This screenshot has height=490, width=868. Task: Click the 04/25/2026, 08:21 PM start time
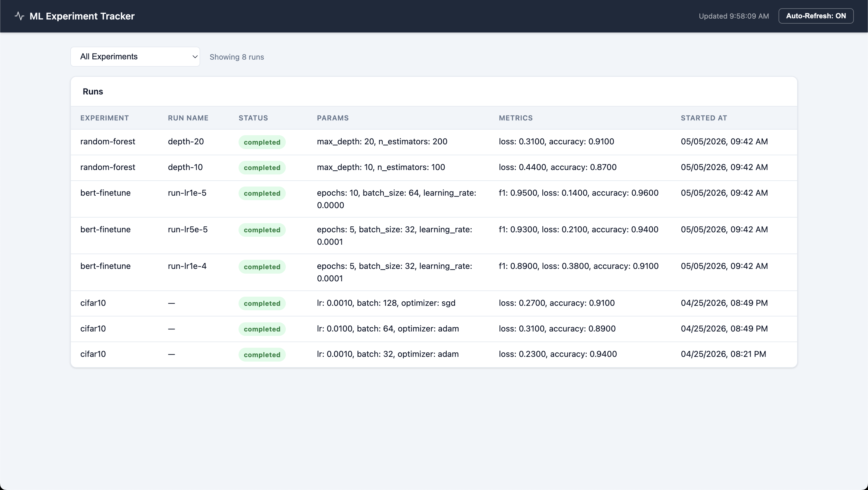(x=723, y=354)
